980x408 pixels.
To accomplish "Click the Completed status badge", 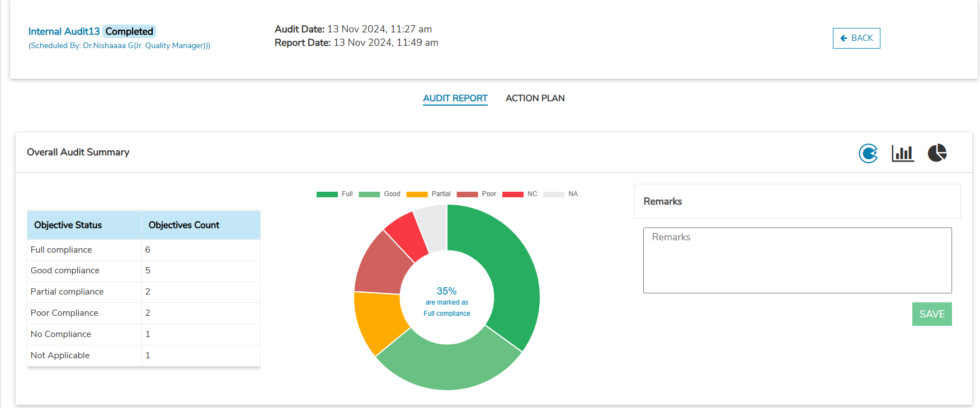I will (x=129, y=31).
